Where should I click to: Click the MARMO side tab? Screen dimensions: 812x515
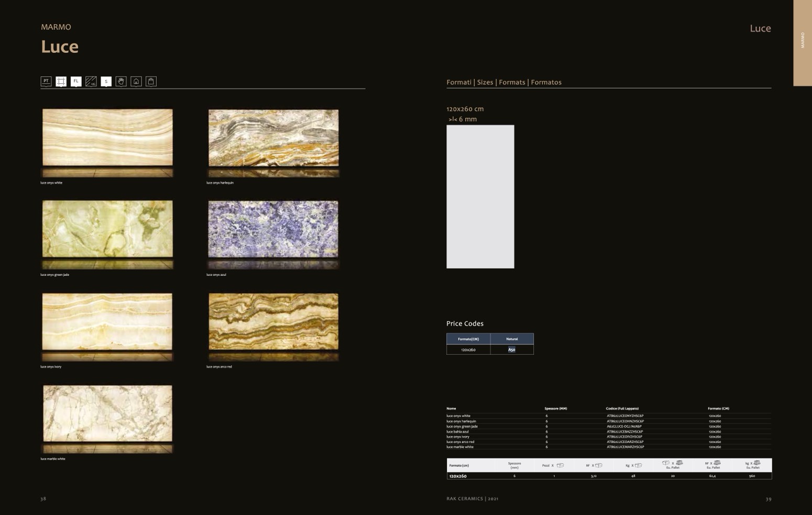click(x=802, y=42)
